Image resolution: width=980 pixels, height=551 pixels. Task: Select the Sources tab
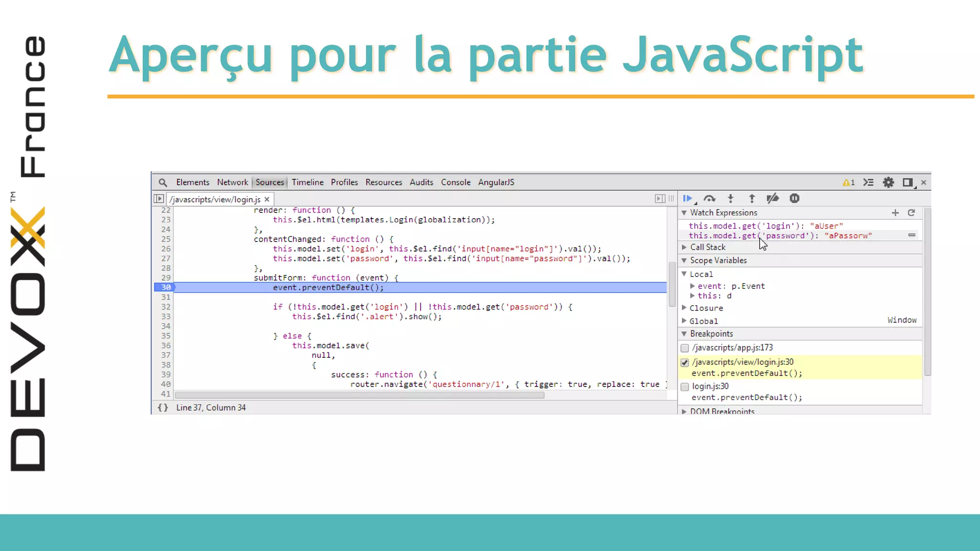[269, 182]
